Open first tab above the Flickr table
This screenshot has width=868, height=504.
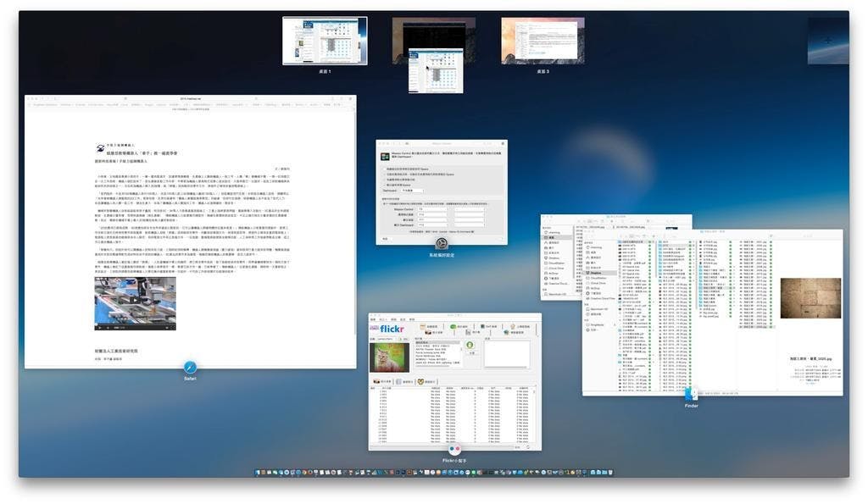pos(382,381)
